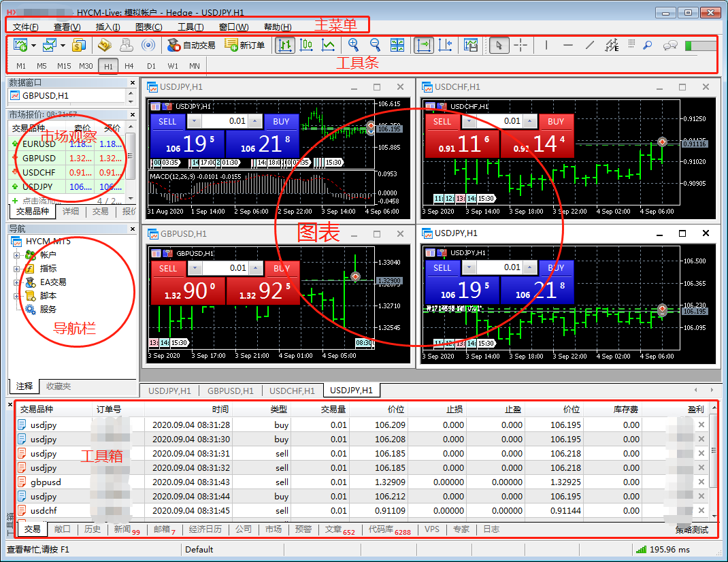Switch to M30 timeframe
The height and width of the screenshot is (562, 728).
86,66
